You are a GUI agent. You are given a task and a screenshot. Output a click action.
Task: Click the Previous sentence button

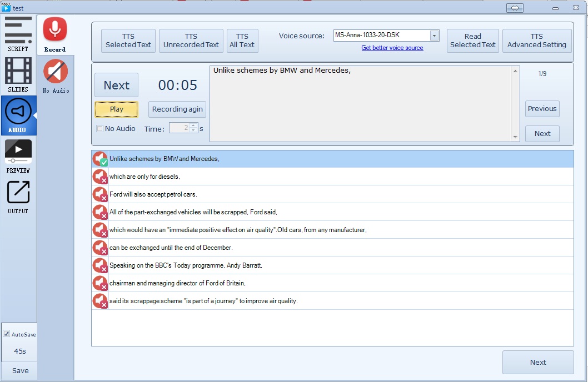(542, 109)
